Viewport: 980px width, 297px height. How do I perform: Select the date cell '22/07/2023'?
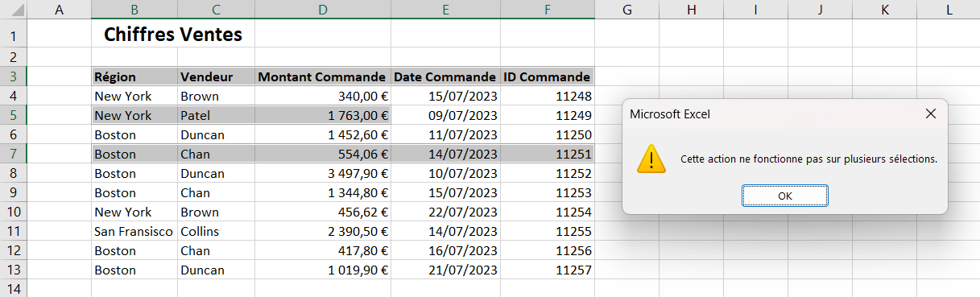coord(445,212)
